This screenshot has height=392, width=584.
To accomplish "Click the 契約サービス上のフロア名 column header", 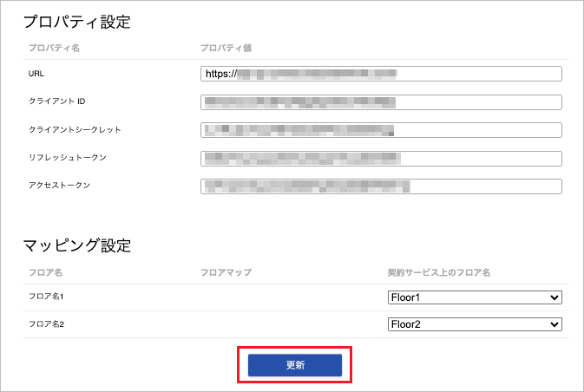I will [x=439, y=272].
